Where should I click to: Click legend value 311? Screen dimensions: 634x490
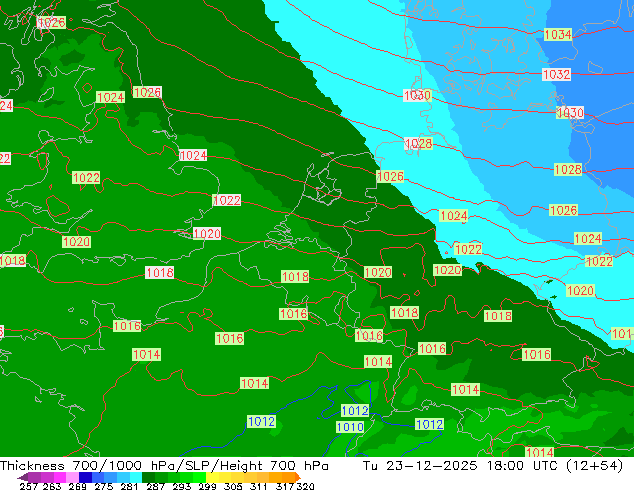[x=259, y=486]
